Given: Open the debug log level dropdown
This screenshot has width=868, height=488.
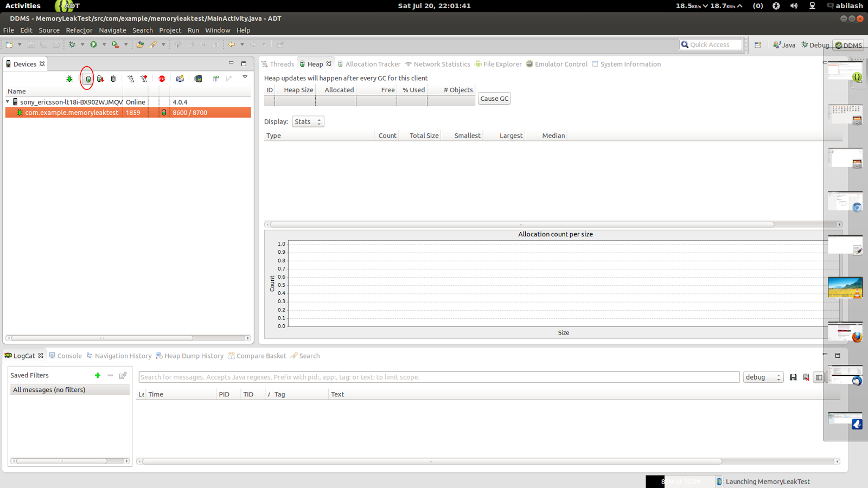Looking at the screenshot, I should (x=763, y=377).
